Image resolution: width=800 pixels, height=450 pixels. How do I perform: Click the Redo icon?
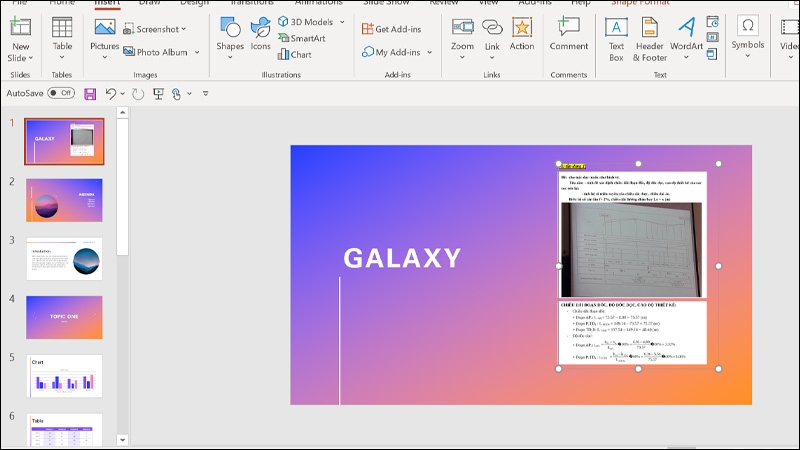[138, 94]
